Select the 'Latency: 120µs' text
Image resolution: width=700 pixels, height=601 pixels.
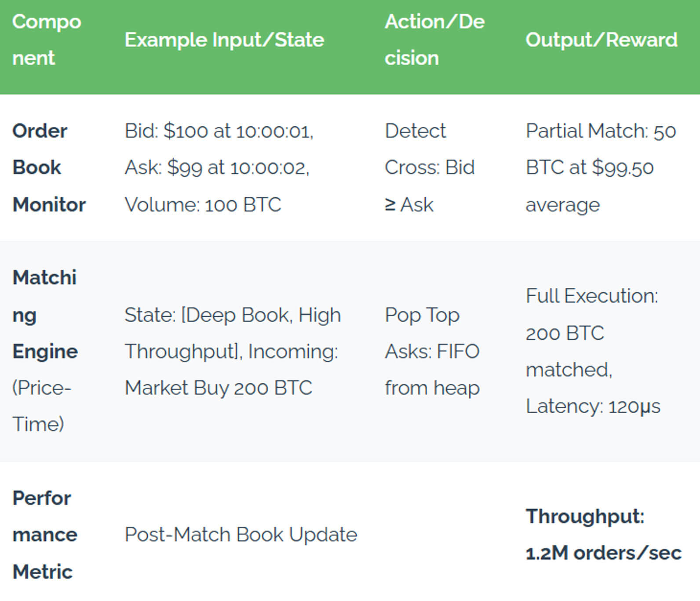pyautogui.click(x=593, y=407)
